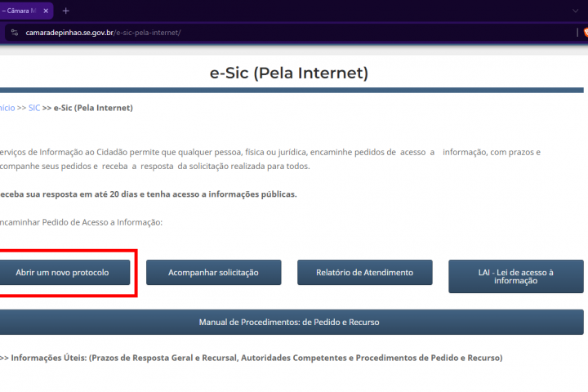The image size is (588, 392).
Task: Open Relatório de Atendimento
Action: tap(364, 272)
